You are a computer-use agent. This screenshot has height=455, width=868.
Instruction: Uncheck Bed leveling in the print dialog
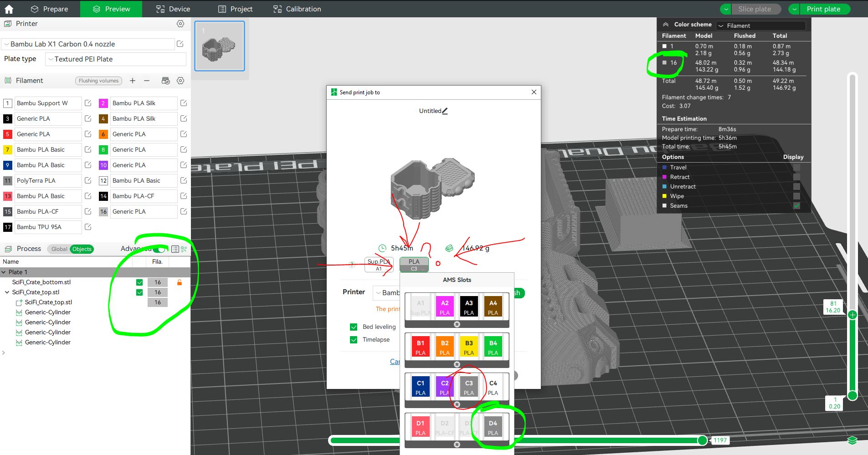point(354,327)
